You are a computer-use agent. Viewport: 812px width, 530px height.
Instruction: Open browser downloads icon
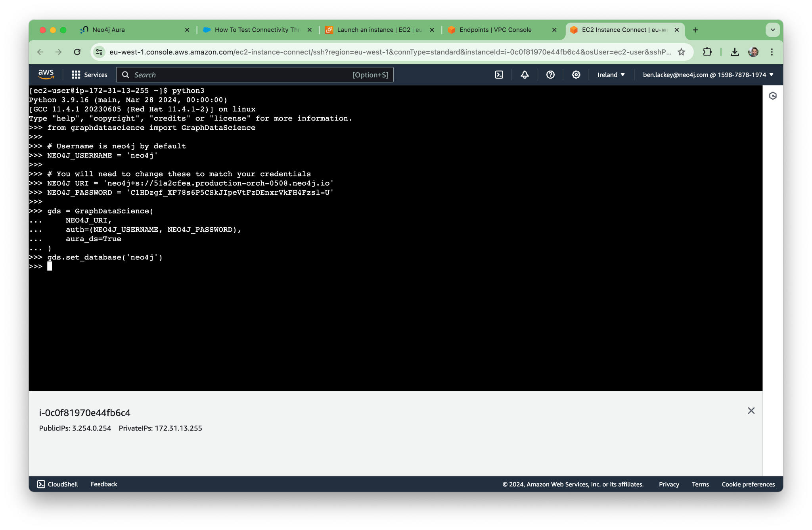(x=735, y=52)
